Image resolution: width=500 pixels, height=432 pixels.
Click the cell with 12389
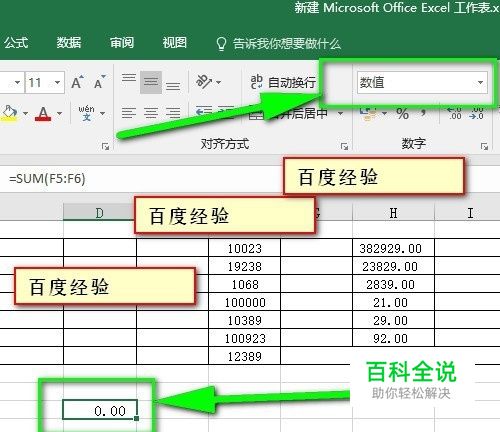245,356
